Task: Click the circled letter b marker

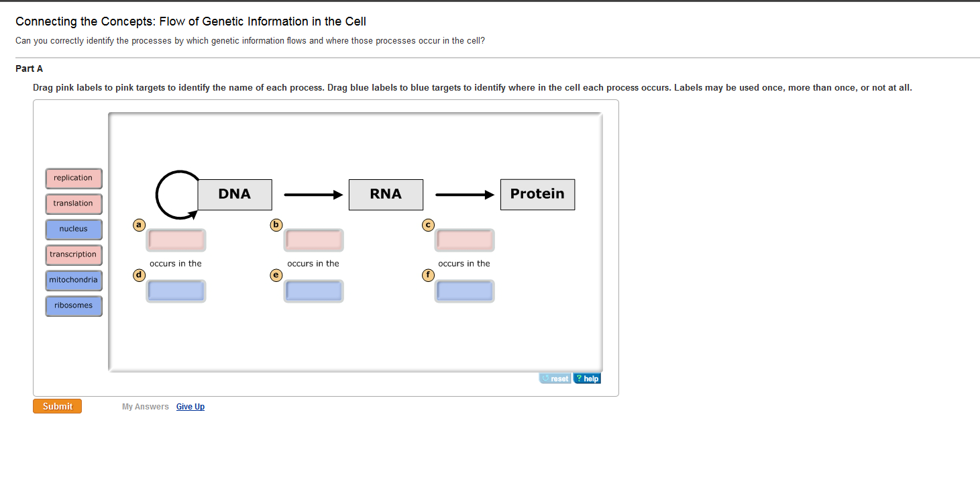Action: pyautogui.click(x=276, y=224)
